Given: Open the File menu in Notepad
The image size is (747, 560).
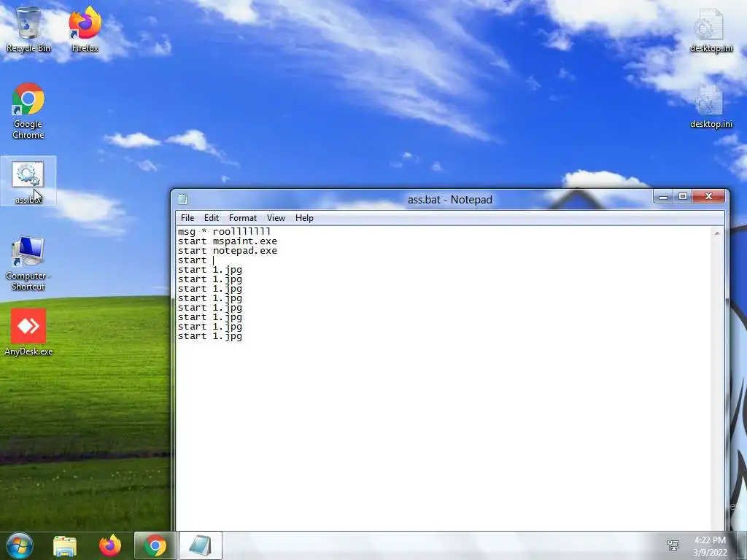Looking at the screenshot, I should pos(187,218).
